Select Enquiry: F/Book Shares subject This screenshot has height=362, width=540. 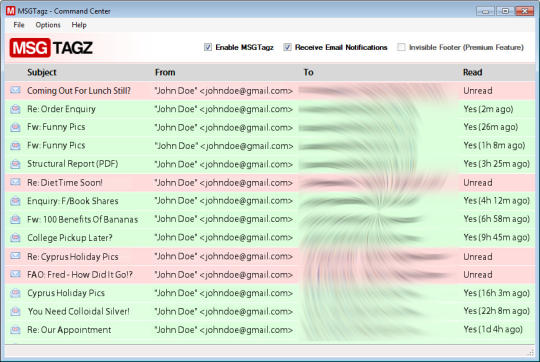click(73, 201)
